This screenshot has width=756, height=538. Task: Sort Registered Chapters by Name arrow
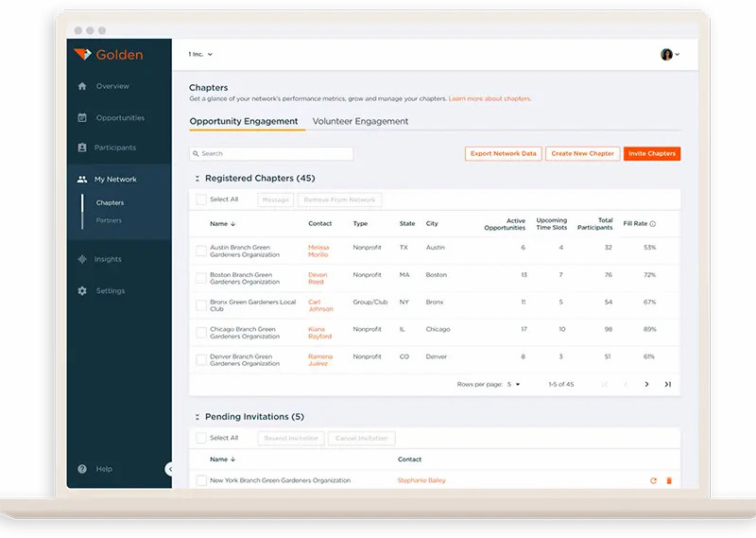(x=232, y=224)
